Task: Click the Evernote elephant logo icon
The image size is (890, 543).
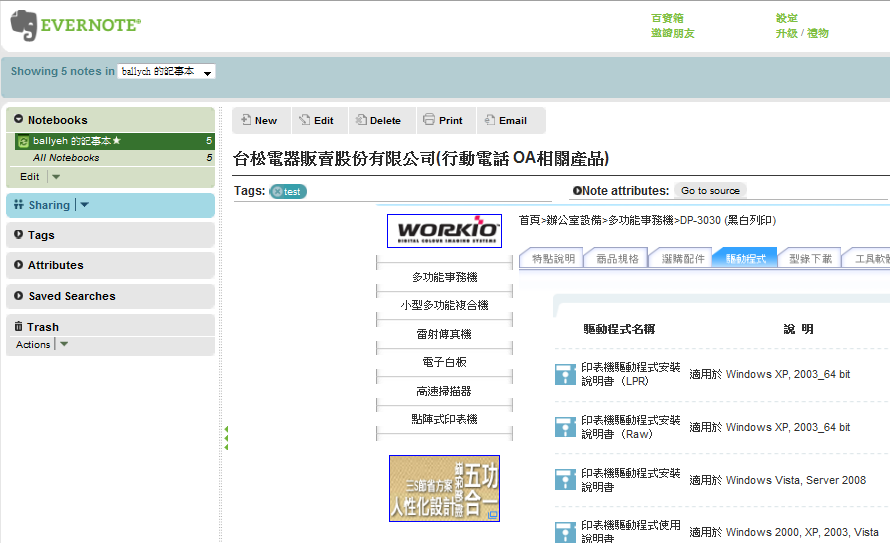Action: tap(24, 26)
